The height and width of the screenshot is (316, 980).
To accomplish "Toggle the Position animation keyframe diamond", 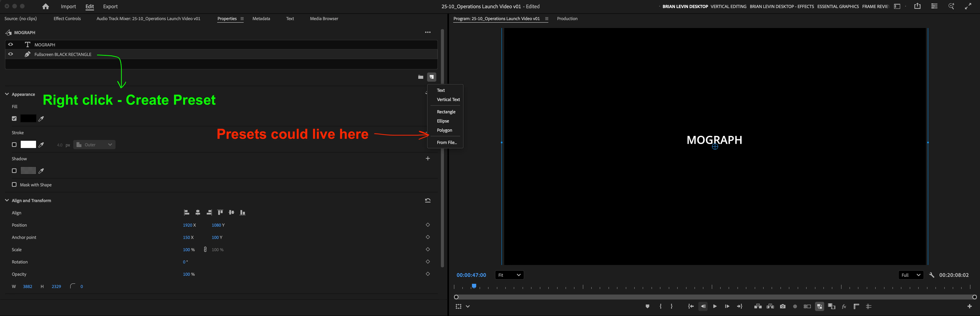I will coord(428,225).
